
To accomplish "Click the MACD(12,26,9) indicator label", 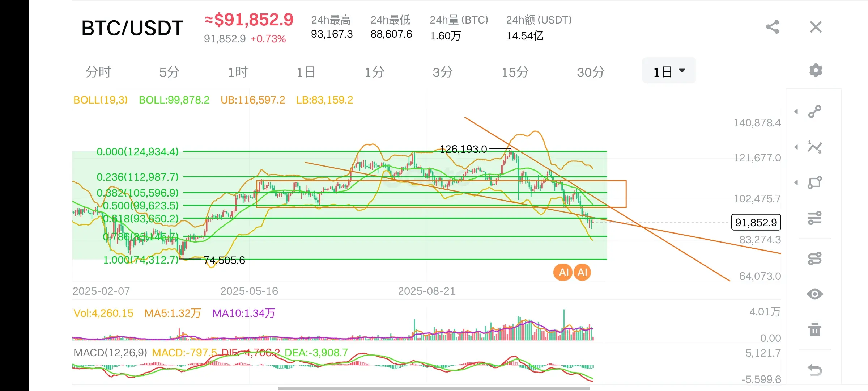I will point(110,353).
